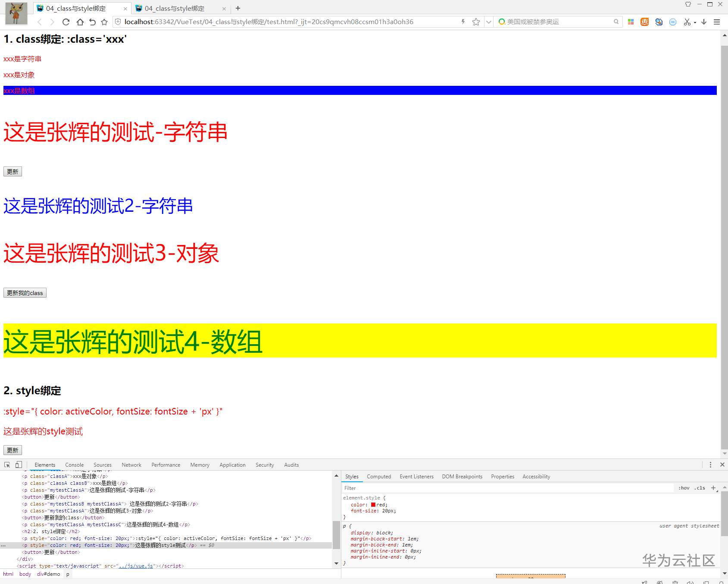728x584 pixels.
Task: Click the 更新 button under style test
Action: pos(12,450)
